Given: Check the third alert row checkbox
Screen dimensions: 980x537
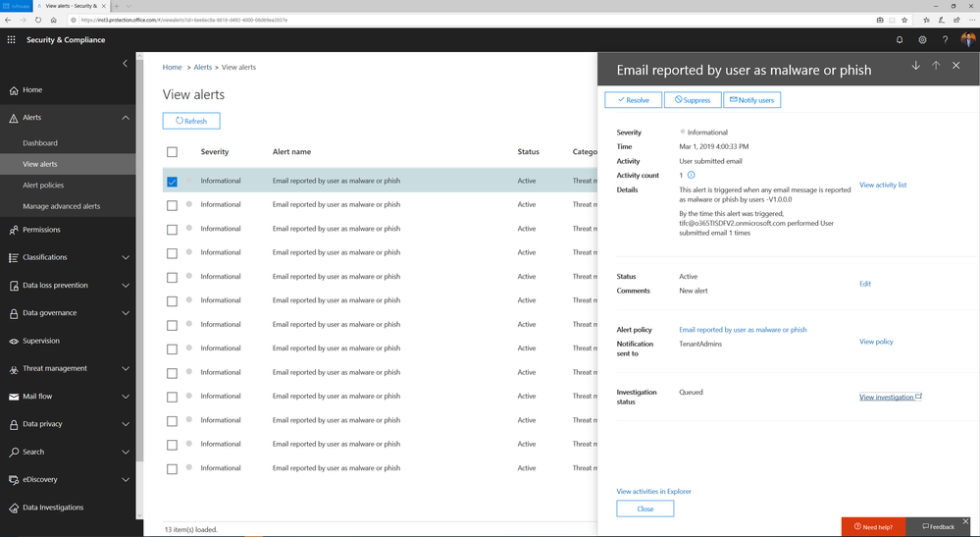Looking at the screenshot, I should coord(172,230).
